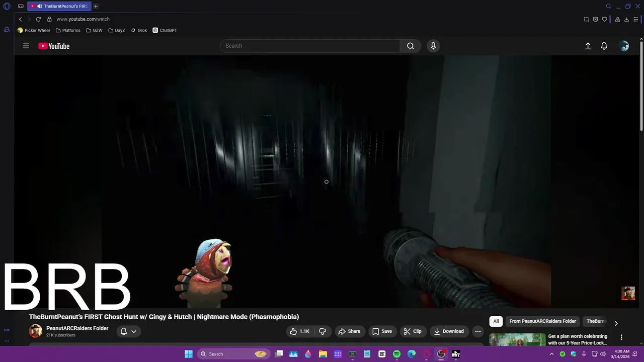Open the volume speaker tray icon
The image size is (644, 362).
click(603, 354)
